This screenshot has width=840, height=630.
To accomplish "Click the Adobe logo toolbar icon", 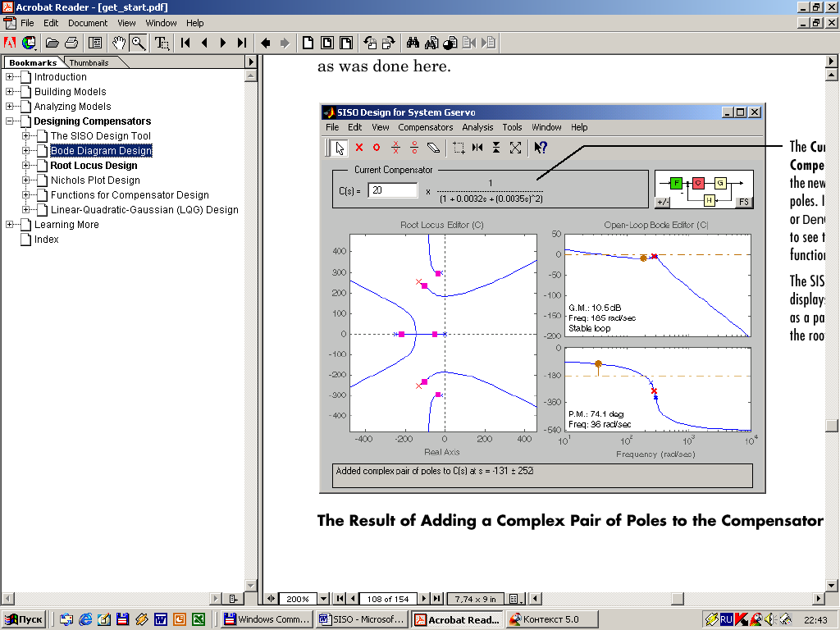I will 10,43.
